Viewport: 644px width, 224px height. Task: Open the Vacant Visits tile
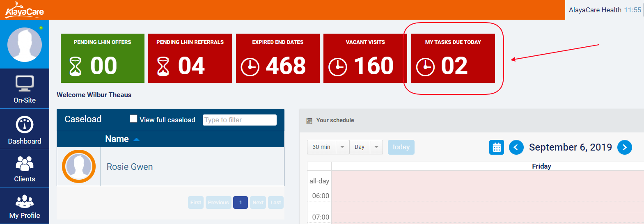tap(365, 58)
